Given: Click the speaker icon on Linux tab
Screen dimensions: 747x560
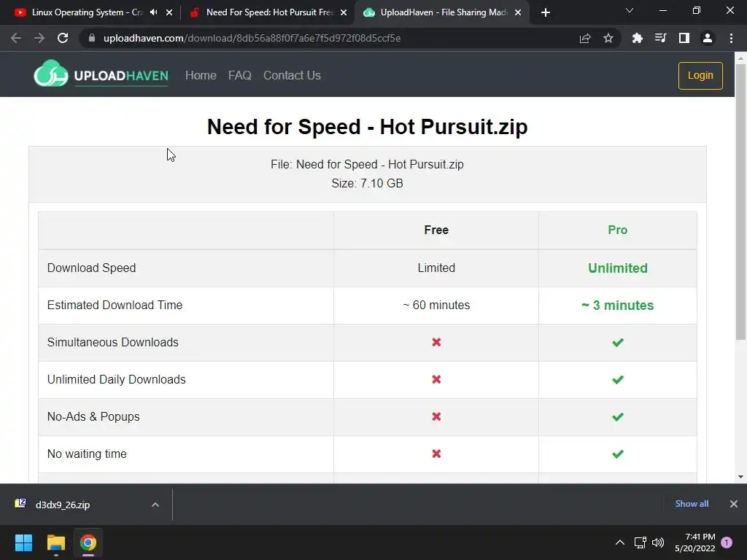Looking at the screenshot, I should (x=153, y=12).
